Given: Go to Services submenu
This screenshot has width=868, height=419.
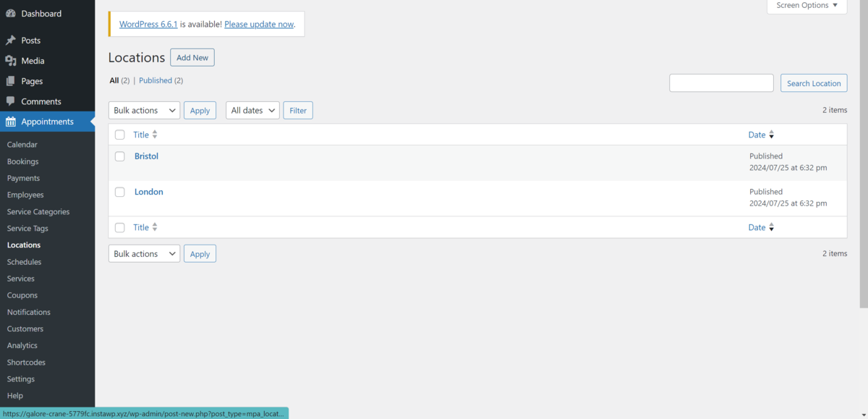Looking at the screenshot, I should click(x=21, y=279).
